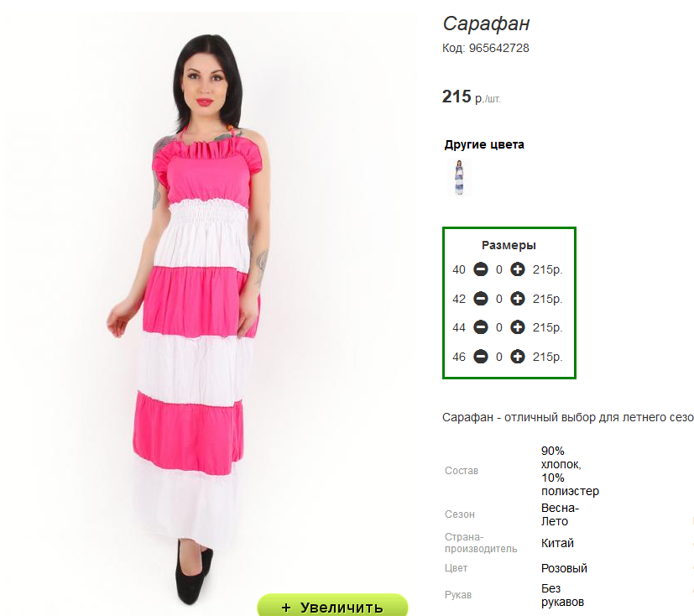The image size is (694, 616).
Task: Click the size 42 quantity field
Action: (x=498, y=299)
